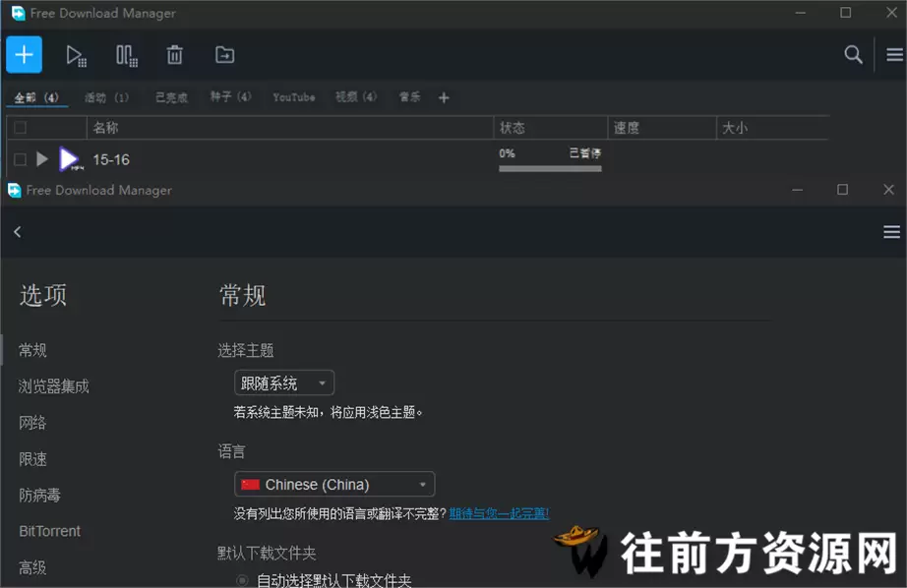Click the 已暂停 status text
Viewport: 907px width, 588px height.
coord(584,152)
